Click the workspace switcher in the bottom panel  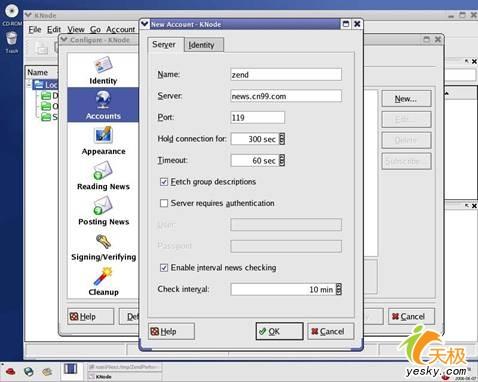click(x=70, y=369)
